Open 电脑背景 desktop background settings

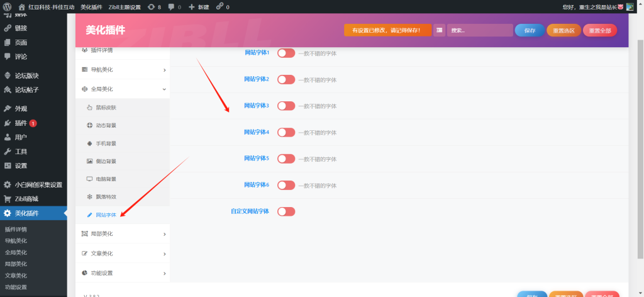[106, 179]
